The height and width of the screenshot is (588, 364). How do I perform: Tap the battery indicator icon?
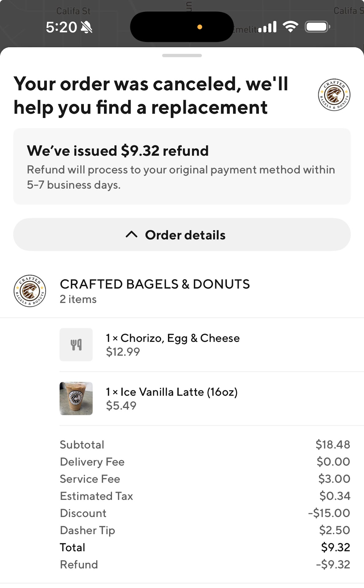point(317,27)
